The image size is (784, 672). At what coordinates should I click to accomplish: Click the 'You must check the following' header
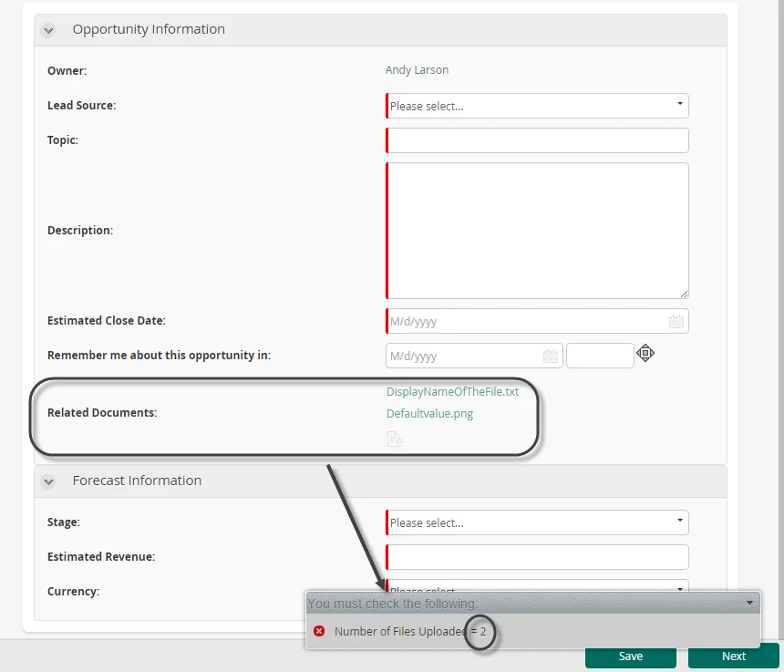click(393, 604)
